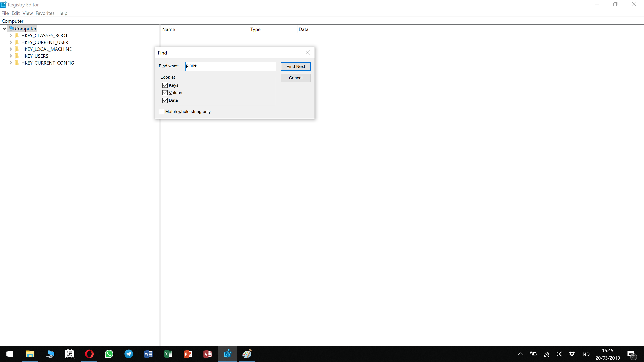
Task: Launch Telegram from the taskbar
Action: [129, 354]
